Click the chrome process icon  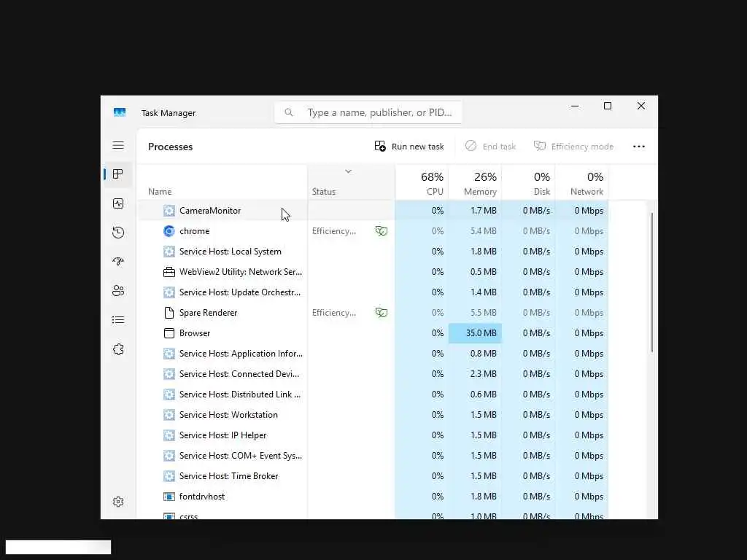[x=169, y=231]
